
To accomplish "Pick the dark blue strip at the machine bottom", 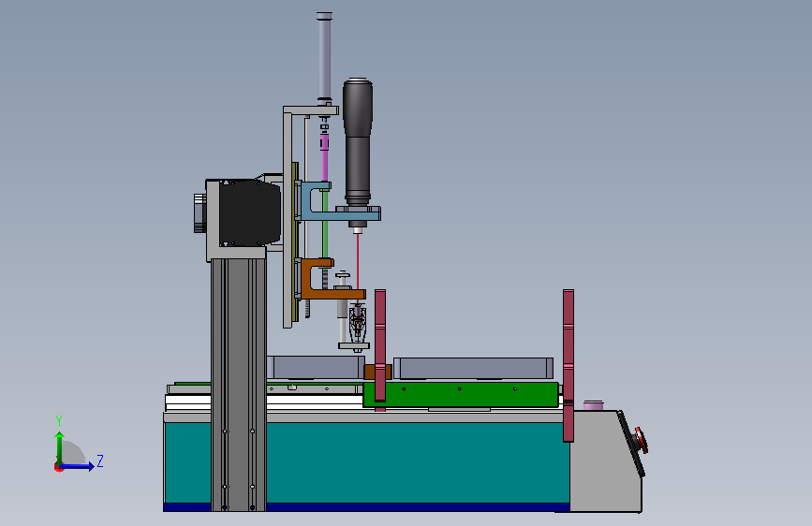I will tap(366, 507).
